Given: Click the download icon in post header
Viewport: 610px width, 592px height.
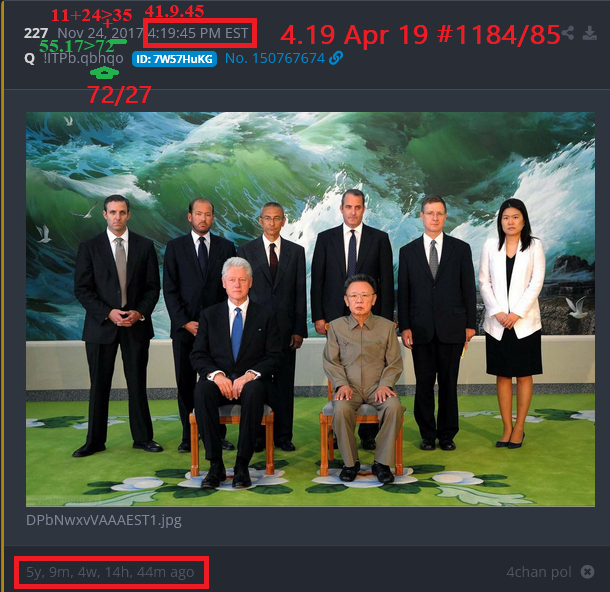Looking at the screenshot, I should click(x=590, y=33).
